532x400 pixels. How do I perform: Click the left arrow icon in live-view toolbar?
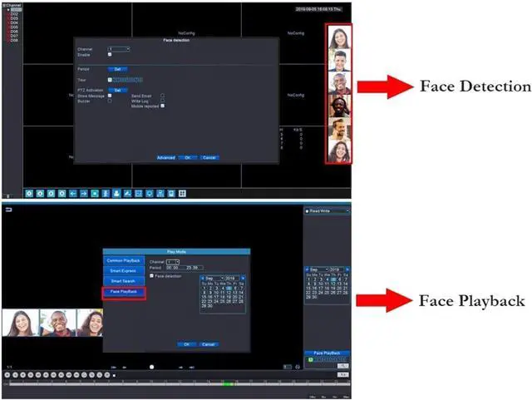pos(72,193)
